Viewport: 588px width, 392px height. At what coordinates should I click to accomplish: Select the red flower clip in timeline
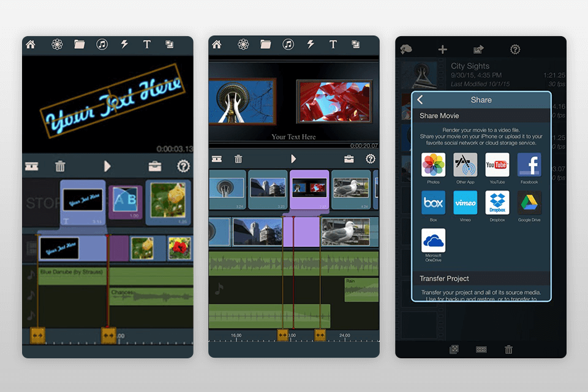[177, 248]
